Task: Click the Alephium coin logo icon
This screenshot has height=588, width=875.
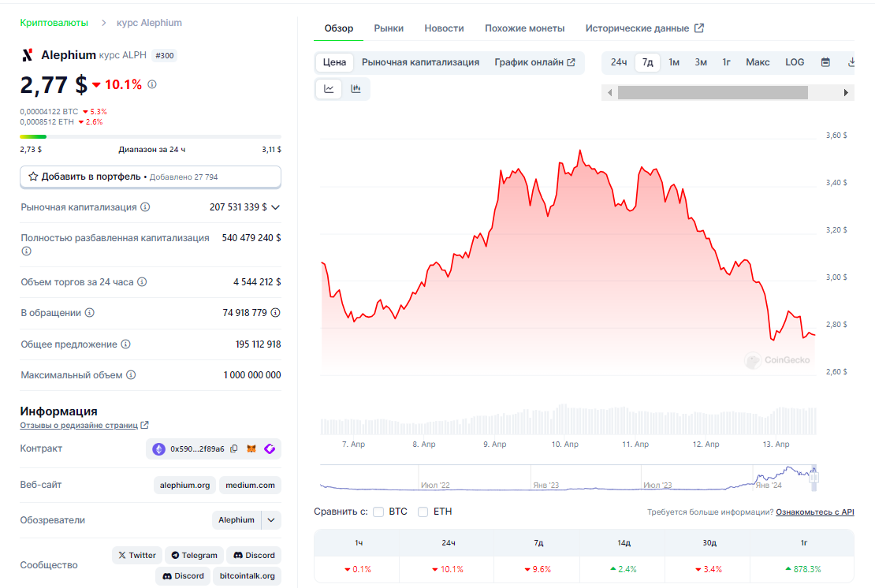Action: click(x=27, y=55)
